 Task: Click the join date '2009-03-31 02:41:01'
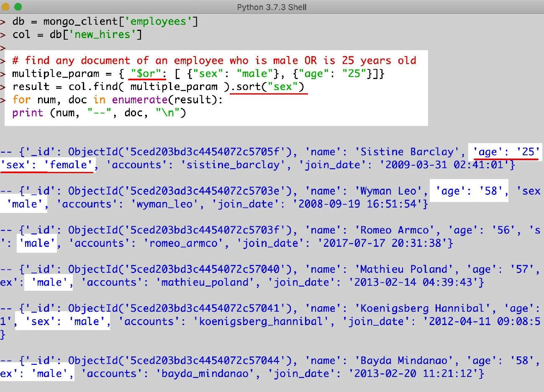(x=445, y=165)
